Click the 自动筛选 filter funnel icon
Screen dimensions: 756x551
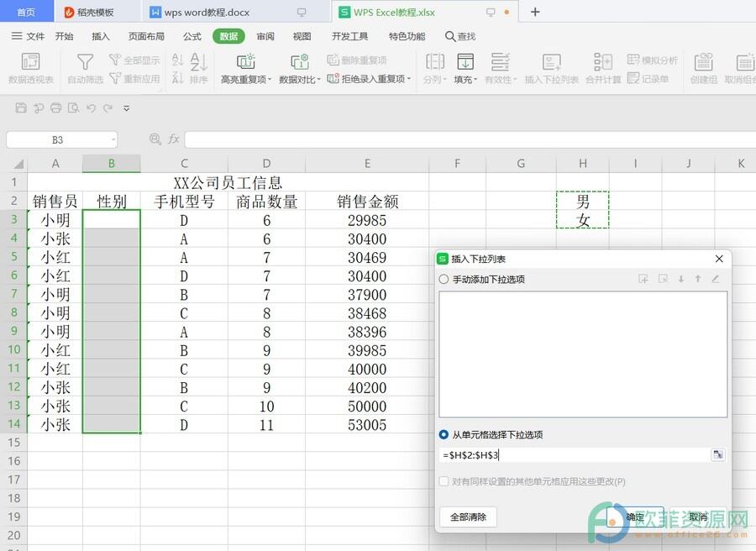pyautogui.click(x=85, y=62)
